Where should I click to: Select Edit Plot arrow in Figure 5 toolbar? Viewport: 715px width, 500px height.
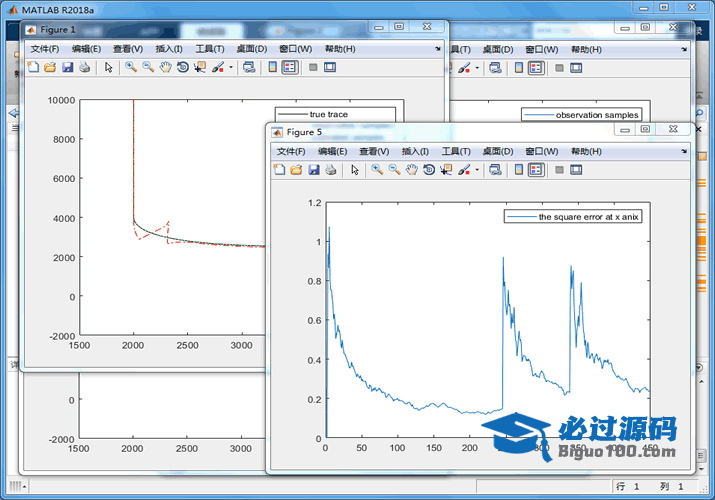pyautogui.click(x=355, y=170)
